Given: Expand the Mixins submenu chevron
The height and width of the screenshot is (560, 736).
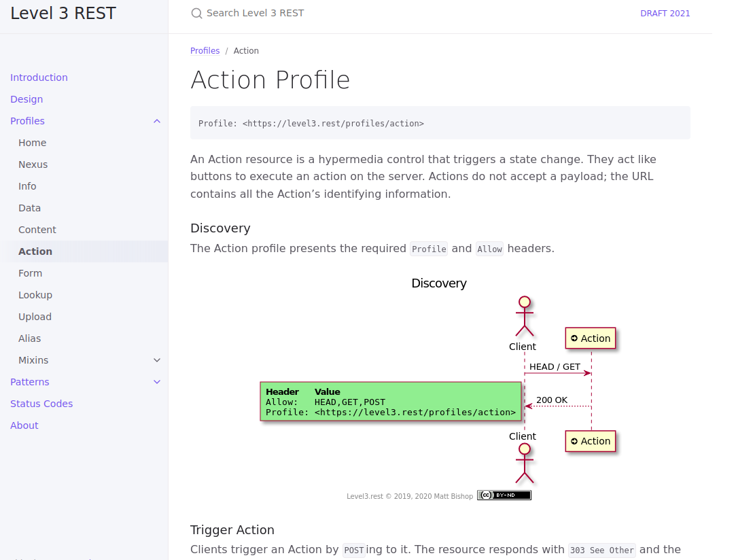Looking at the screenshot, I should [157, 360].
